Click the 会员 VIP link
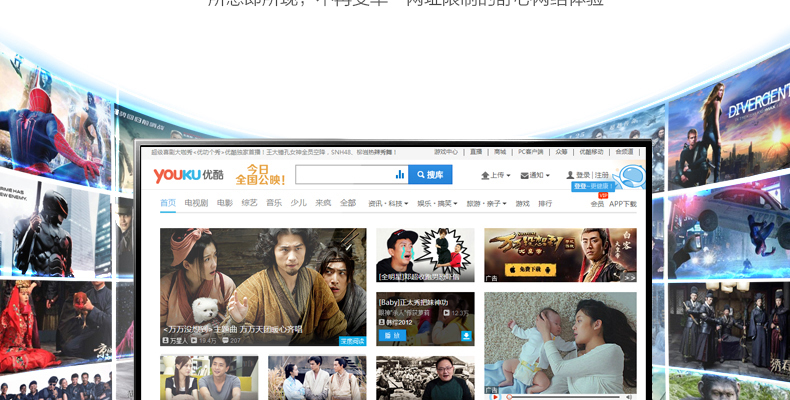 click(x=598, y=204)
